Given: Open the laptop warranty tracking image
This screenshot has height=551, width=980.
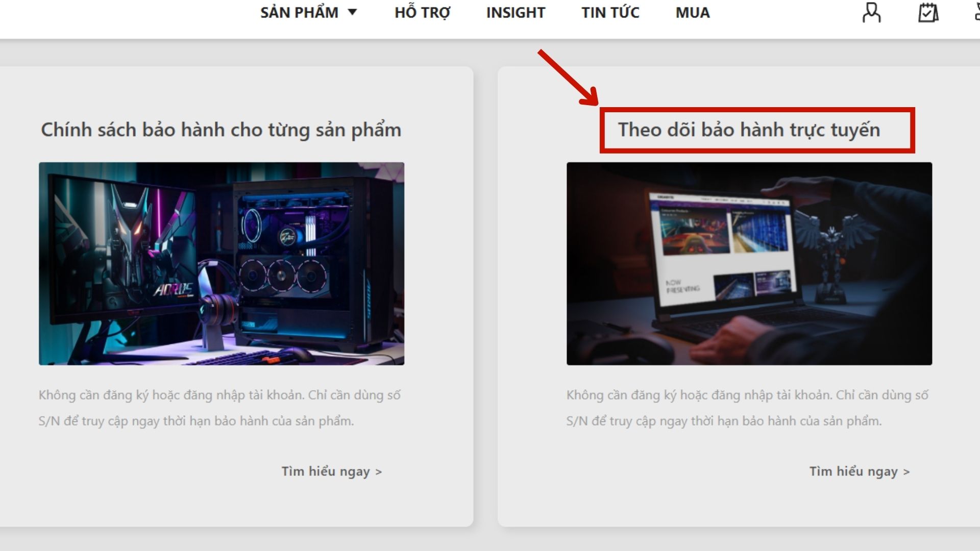Looking at the screenshot, I should [x=749, y=263].
